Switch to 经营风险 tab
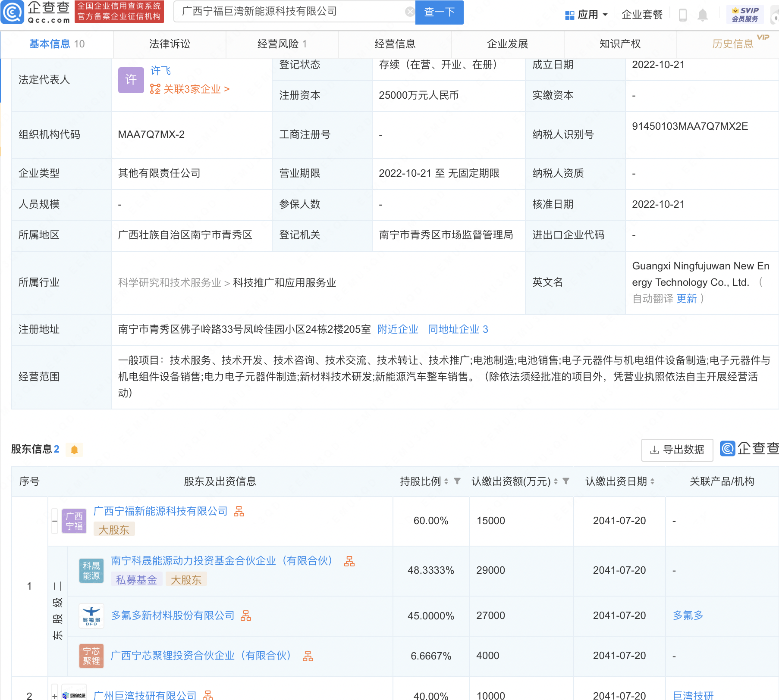The image size is (779, 700). point(282,44)
